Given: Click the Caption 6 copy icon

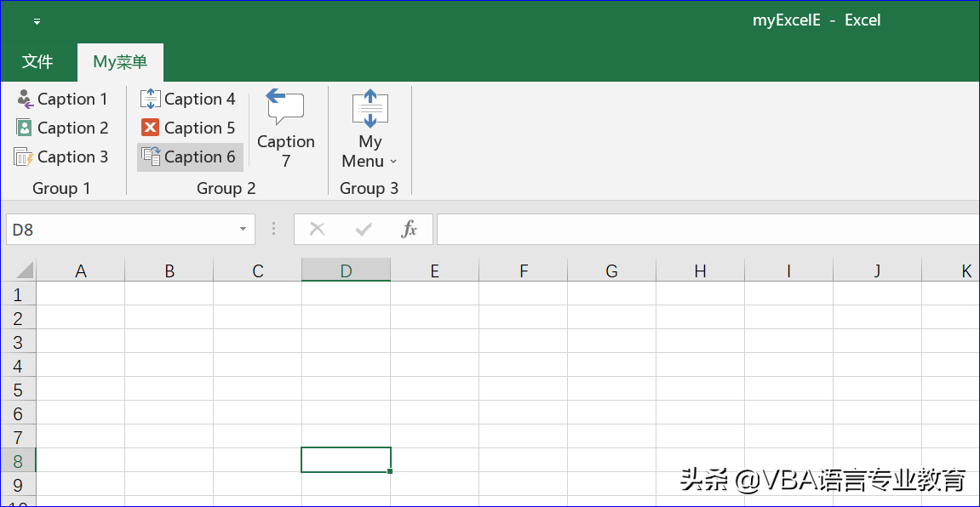Looking at the screenshot, I should click(x=151, y=157).
